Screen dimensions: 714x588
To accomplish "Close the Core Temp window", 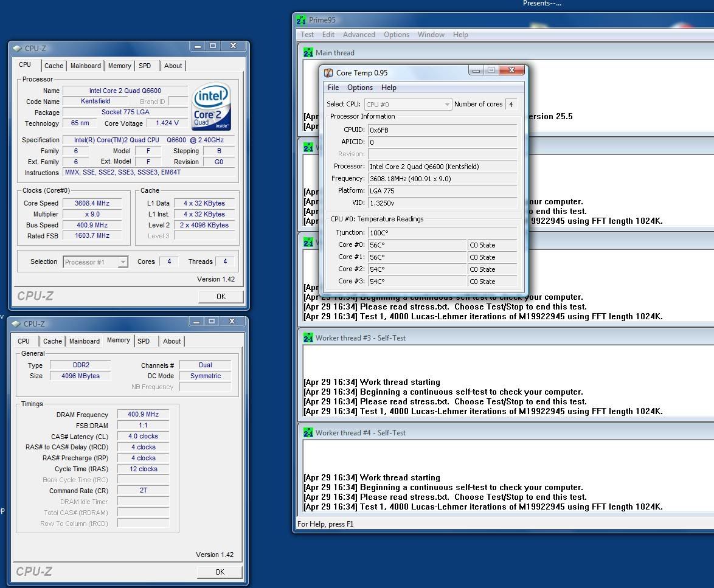I will pos(512,70).
